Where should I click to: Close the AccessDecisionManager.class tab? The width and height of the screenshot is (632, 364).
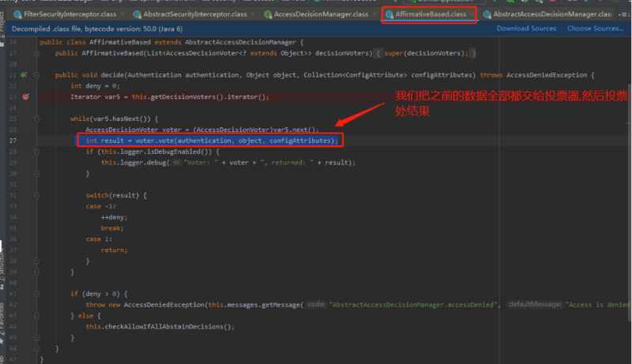coord(374,14)
